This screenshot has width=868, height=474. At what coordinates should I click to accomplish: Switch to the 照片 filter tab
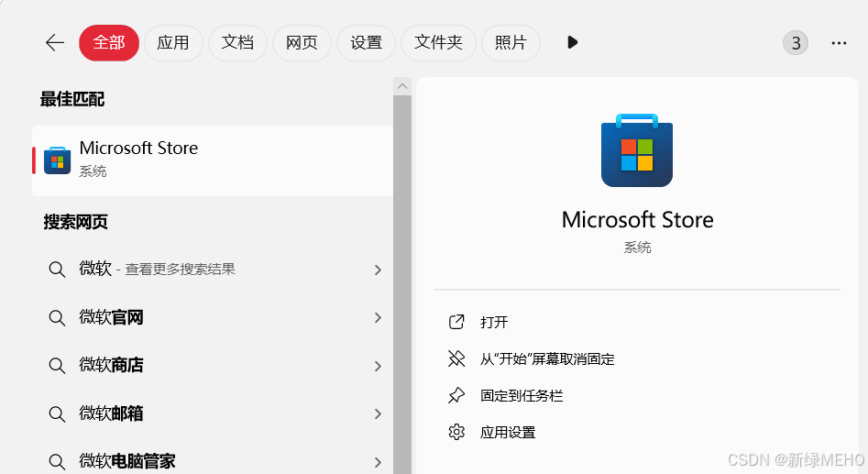click(511, 43)
